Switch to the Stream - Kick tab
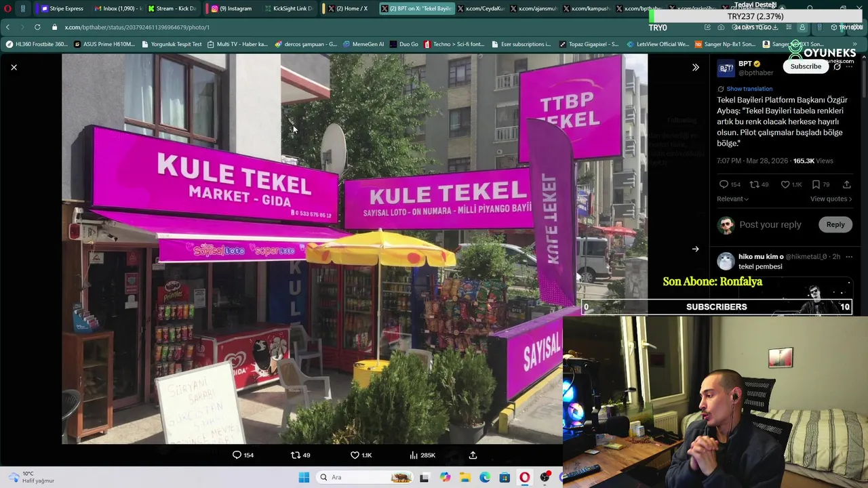The image size is (868, 488). (x=170, y=8)
